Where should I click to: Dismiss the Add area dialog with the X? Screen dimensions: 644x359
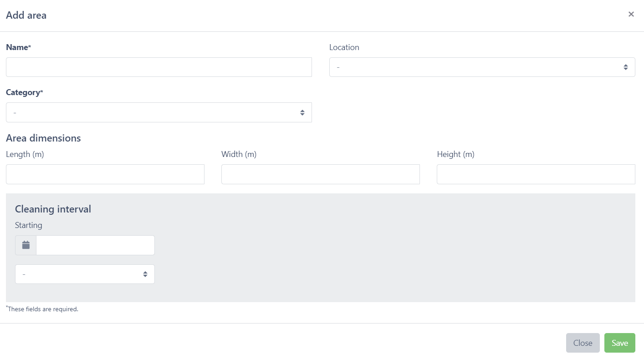(x=631, y=14)
